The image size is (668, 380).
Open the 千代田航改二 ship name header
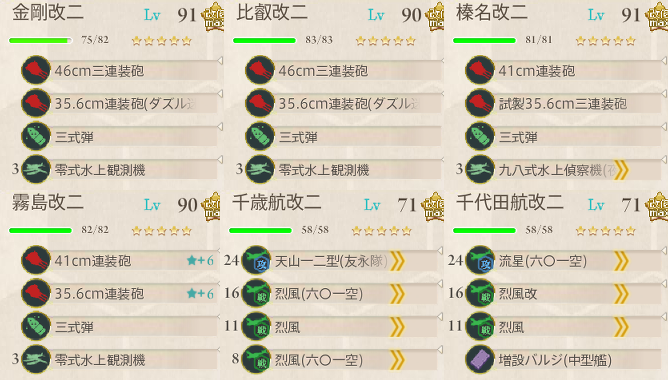510,202
